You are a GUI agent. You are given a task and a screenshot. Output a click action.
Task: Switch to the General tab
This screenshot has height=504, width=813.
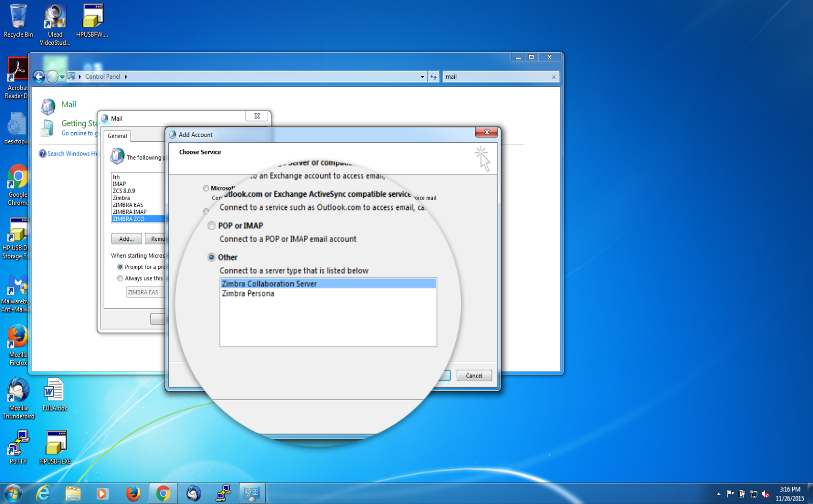point(117,136)
